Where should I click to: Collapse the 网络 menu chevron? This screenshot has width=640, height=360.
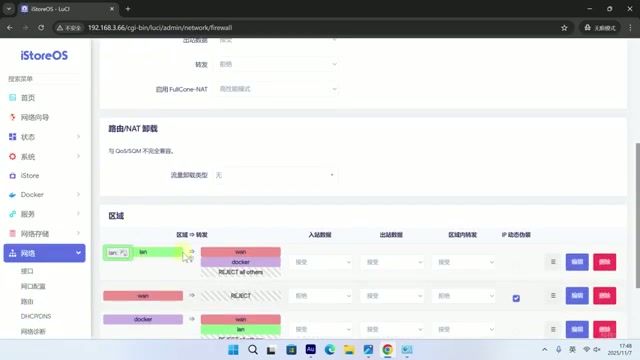pos(78,253)
